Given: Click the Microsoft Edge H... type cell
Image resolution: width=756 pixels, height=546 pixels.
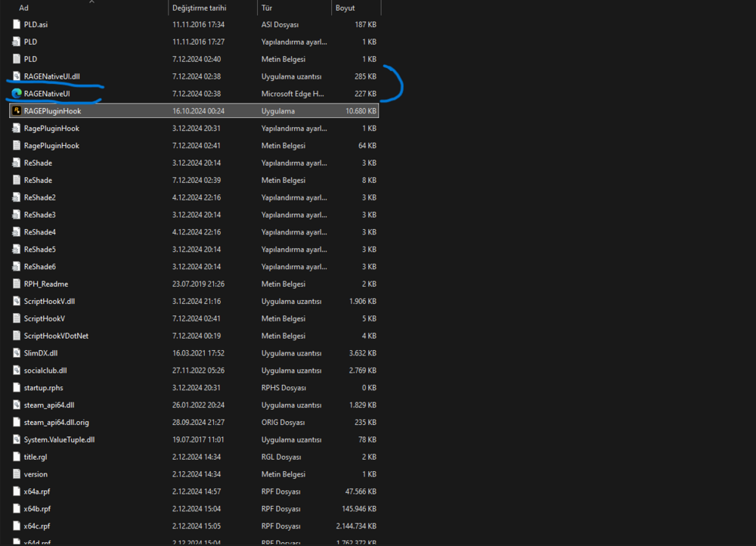Looking at the screenshot, I should [x=293, y=94].
